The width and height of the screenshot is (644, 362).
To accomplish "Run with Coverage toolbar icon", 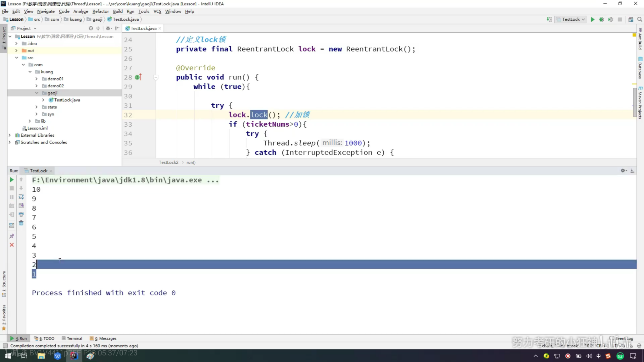I will tap(610, 19).
